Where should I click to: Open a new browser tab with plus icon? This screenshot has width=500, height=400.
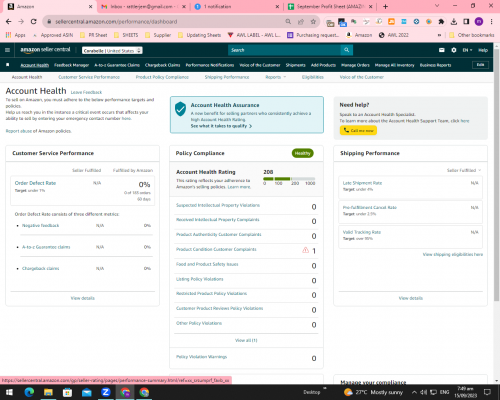[x=385, y=7]
